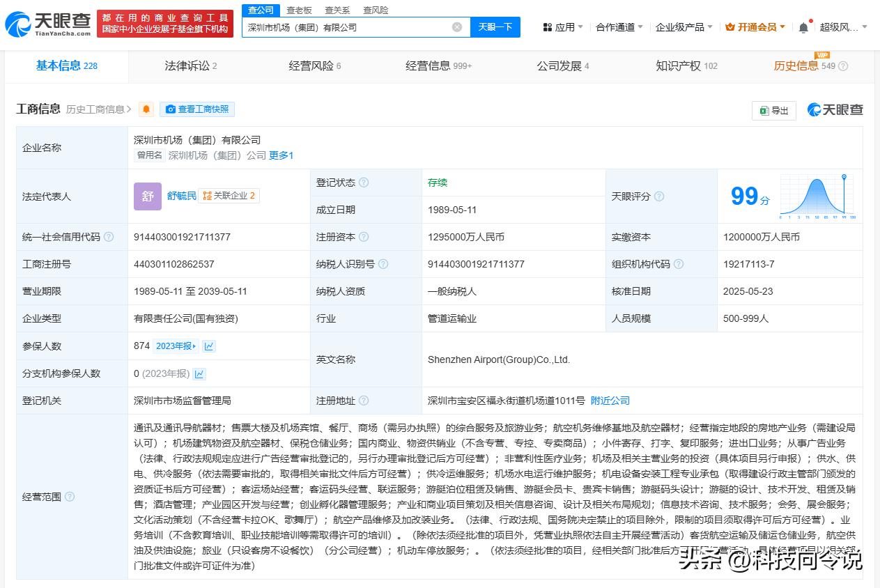Select the 查关系 search tab
Screen dimensions: 880x588
click(337, 10)
